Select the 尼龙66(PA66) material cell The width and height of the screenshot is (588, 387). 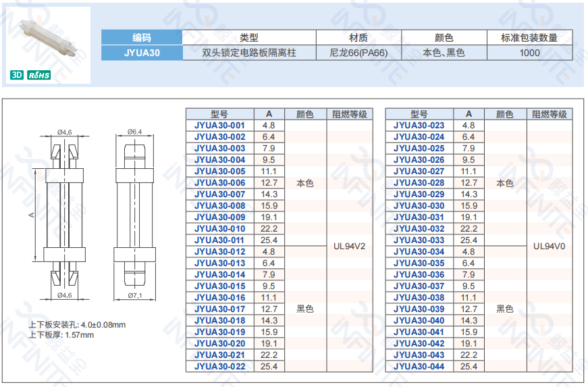(x=358, y=53)
